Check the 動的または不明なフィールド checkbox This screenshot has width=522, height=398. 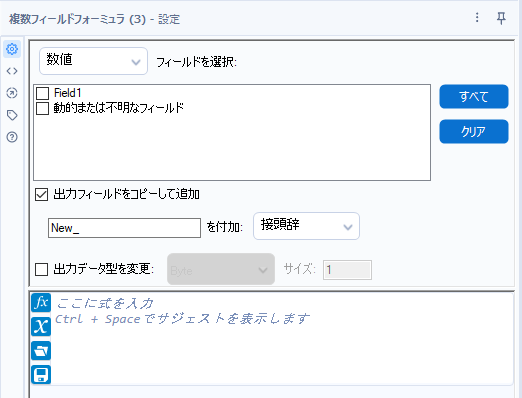click(x=43, y=108)
